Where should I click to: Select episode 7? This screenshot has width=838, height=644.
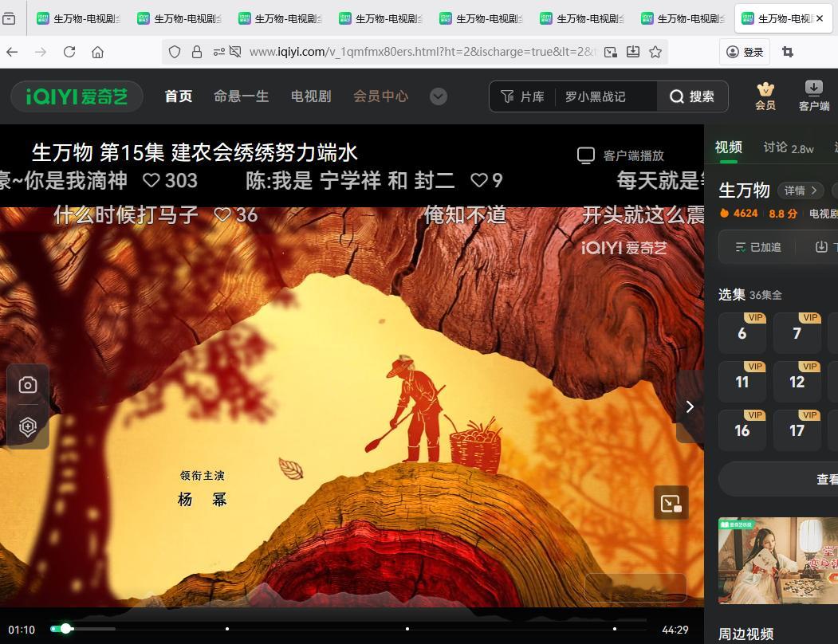coord(797,333)
